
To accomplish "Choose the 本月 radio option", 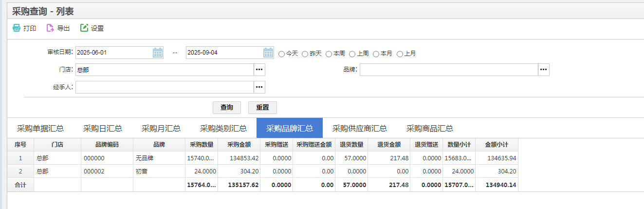I will coord(376,54).
